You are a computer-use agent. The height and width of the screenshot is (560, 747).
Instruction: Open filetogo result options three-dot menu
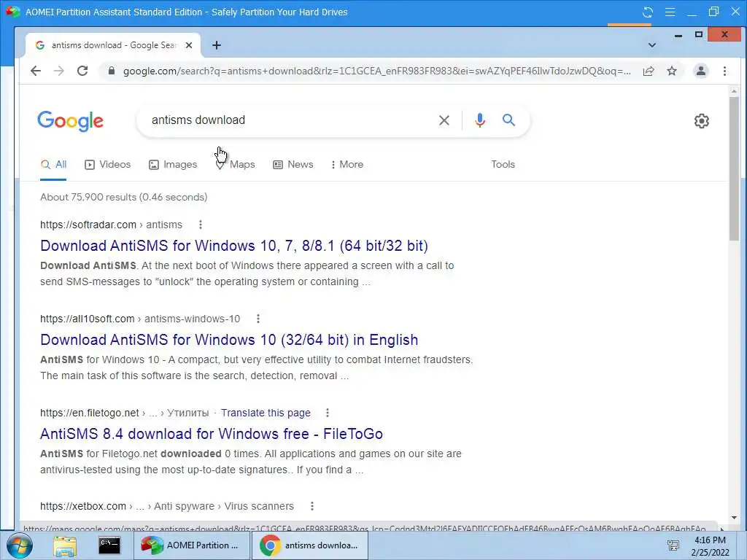(x=328, y=413)
